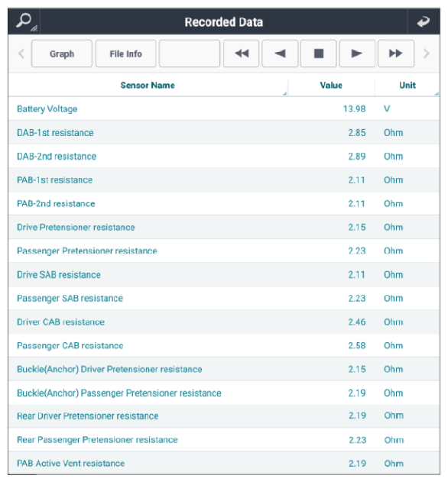Select the Drive SAB resistance row
448x482 pixels.
coord(224,274)
